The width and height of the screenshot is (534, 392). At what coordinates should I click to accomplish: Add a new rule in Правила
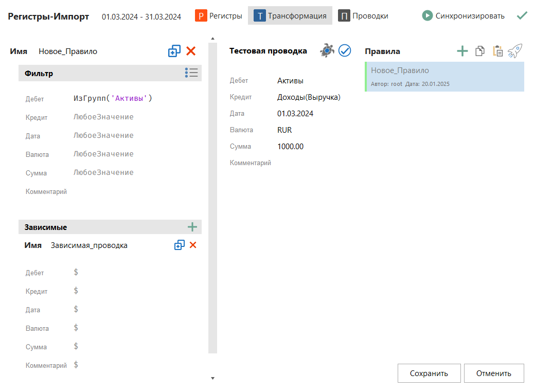[462, 51]
